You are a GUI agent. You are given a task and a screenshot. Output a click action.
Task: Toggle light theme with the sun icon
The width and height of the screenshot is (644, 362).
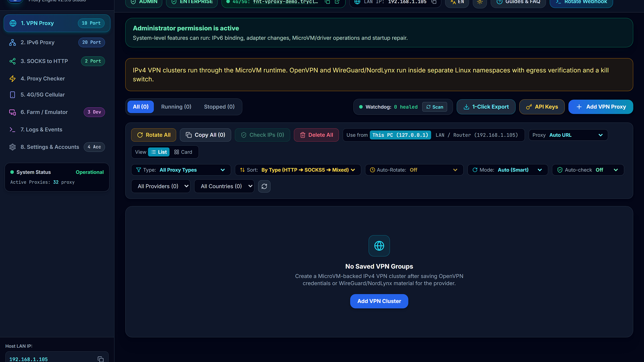click(x=480, y=2)
